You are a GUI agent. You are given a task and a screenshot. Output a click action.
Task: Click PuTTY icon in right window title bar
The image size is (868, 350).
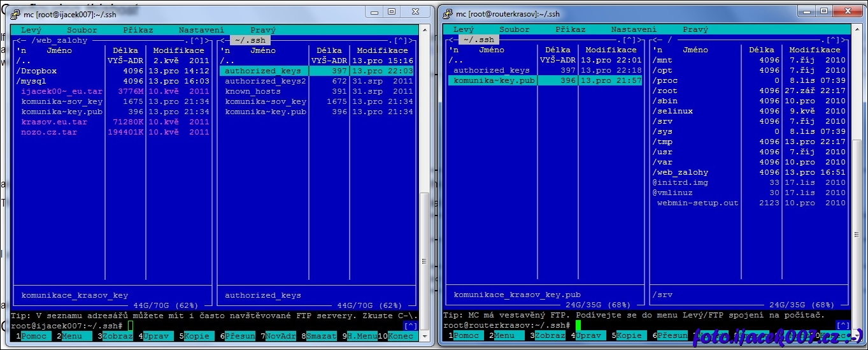click(447, 13)
